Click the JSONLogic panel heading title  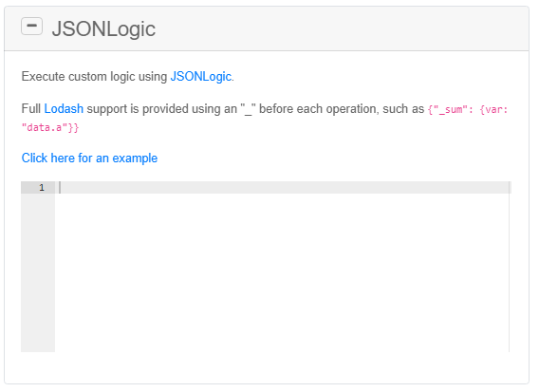103,28
